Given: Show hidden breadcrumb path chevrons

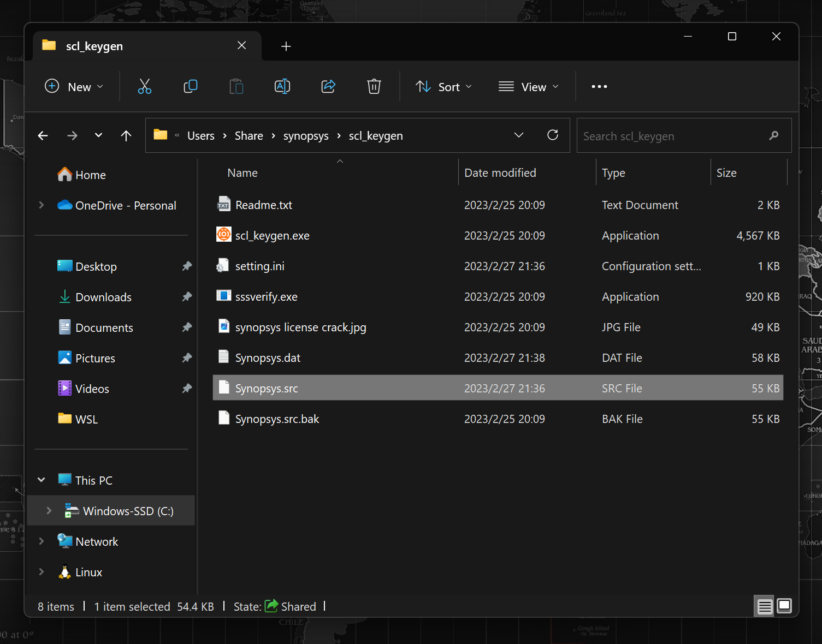Looking at the screenshot, I should [177, 135].
